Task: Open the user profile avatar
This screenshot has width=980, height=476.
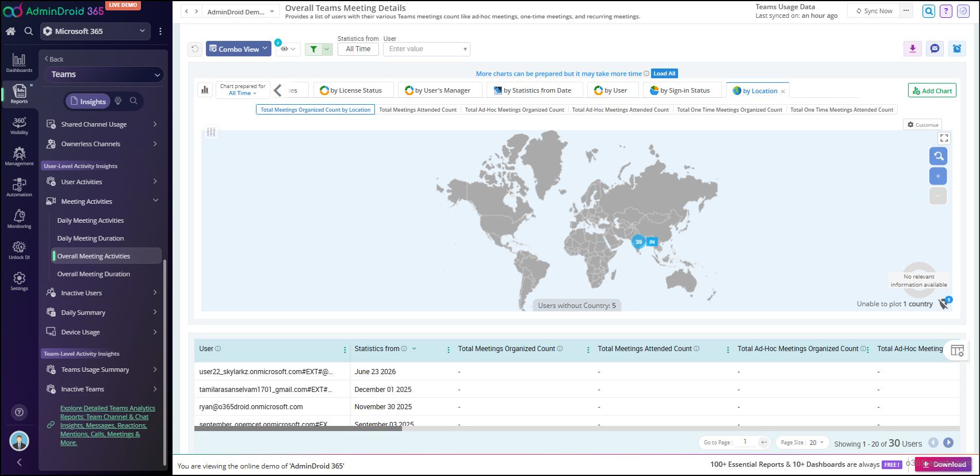Action: (x=19, y=441)
